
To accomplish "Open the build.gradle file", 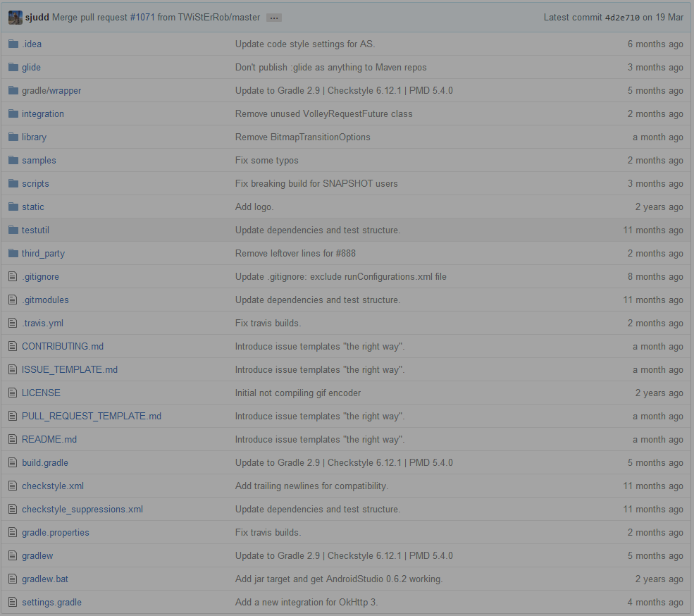I will pyautogui.click(x=45, y=462).
